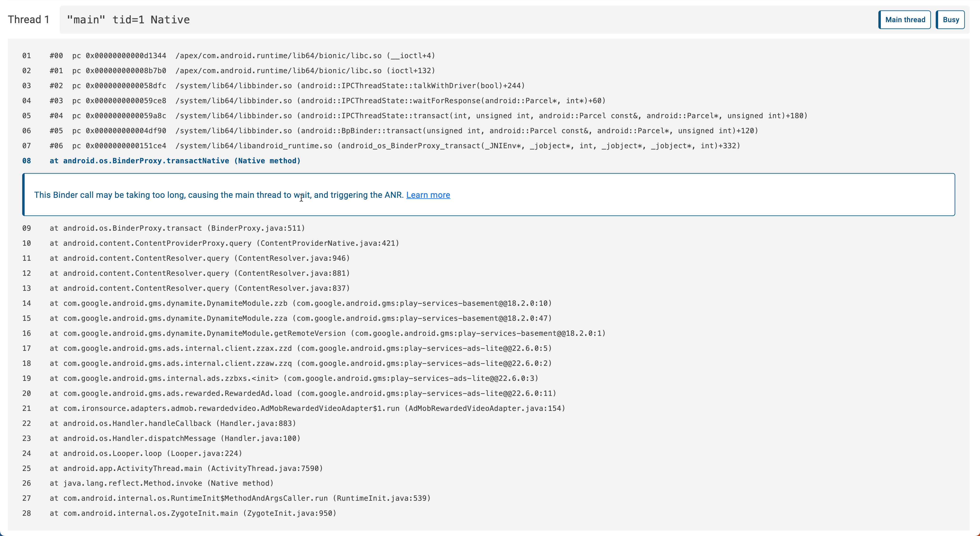Click line 05 IPCThreadState::transact frame

tap(428, 116)
